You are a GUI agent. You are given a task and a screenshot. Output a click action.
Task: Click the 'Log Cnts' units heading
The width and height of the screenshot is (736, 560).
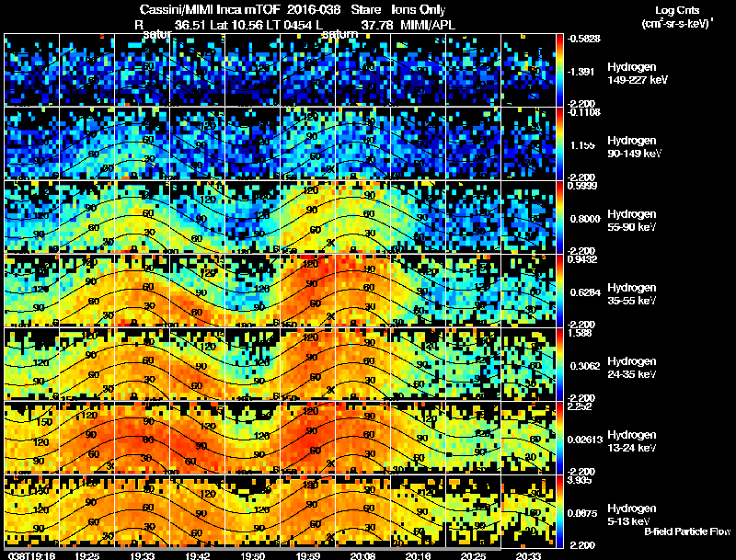pos(677,10)
